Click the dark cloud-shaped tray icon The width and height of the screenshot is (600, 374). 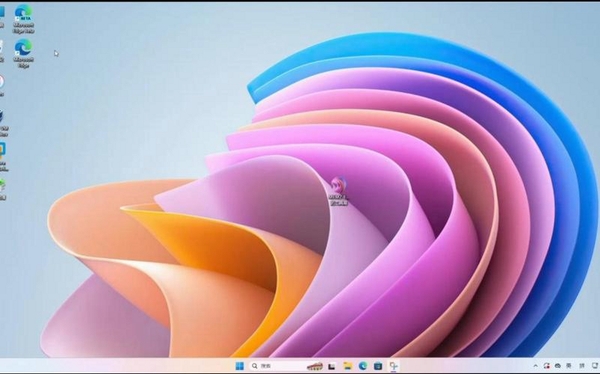point(558,366)
